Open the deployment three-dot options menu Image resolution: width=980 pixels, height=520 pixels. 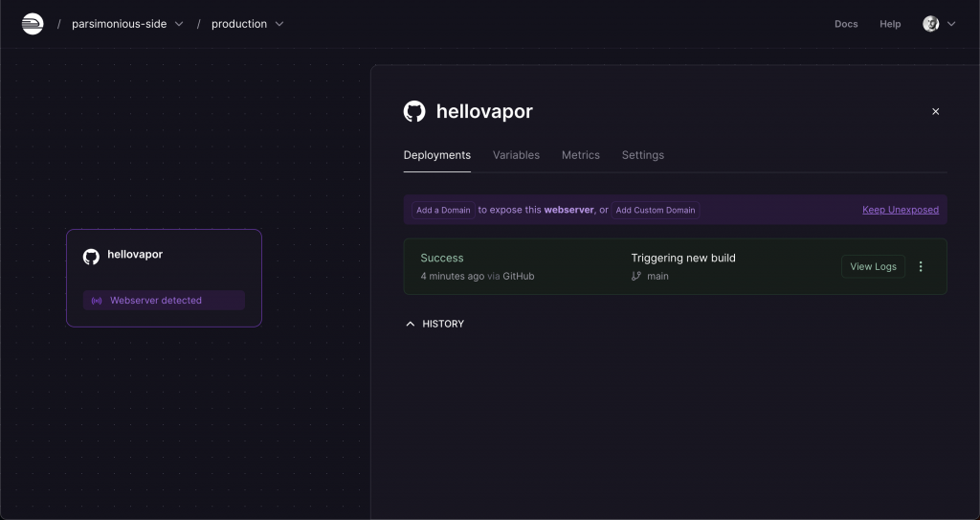(x=920, y=266)
